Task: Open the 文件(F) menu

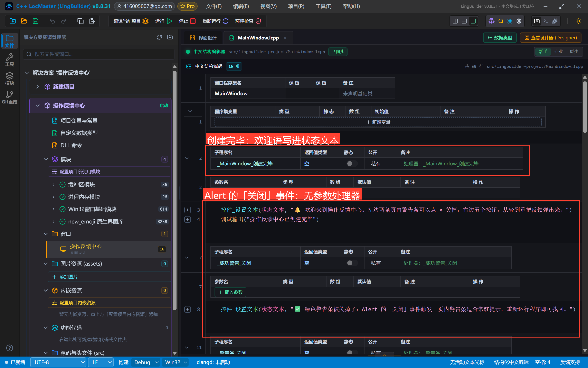Action: coord(214,6)
